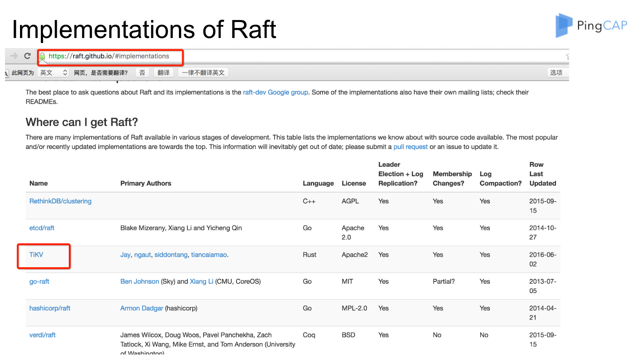Open the etcd/raft implementation link
644x360 pixels.
coord(42,228)
